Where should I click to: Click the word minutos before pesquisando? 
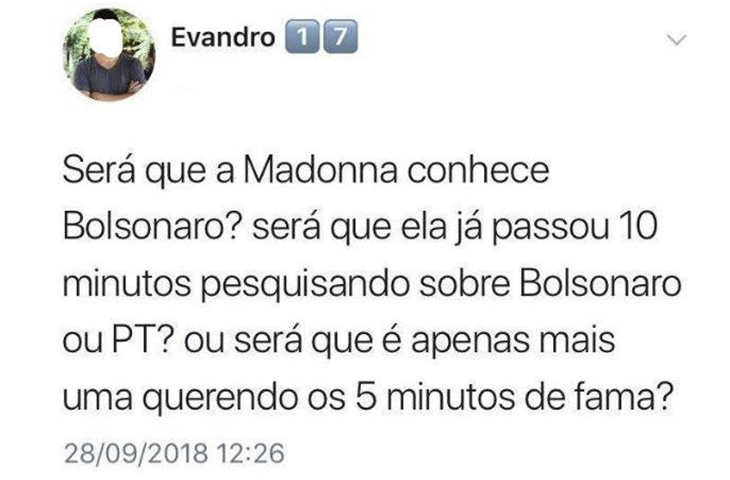(127, 284)
